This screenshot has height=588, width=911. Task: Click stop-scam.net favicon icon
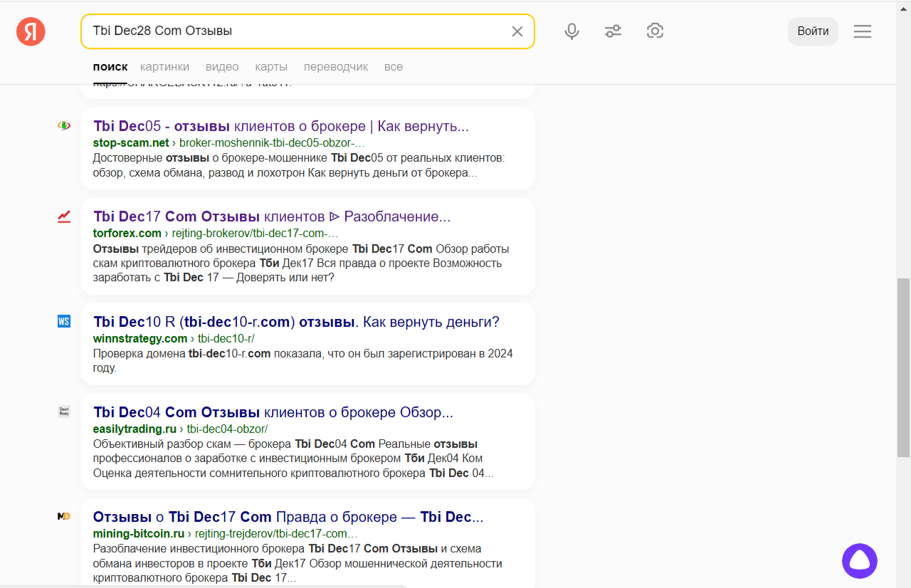[x=64, y=126]
